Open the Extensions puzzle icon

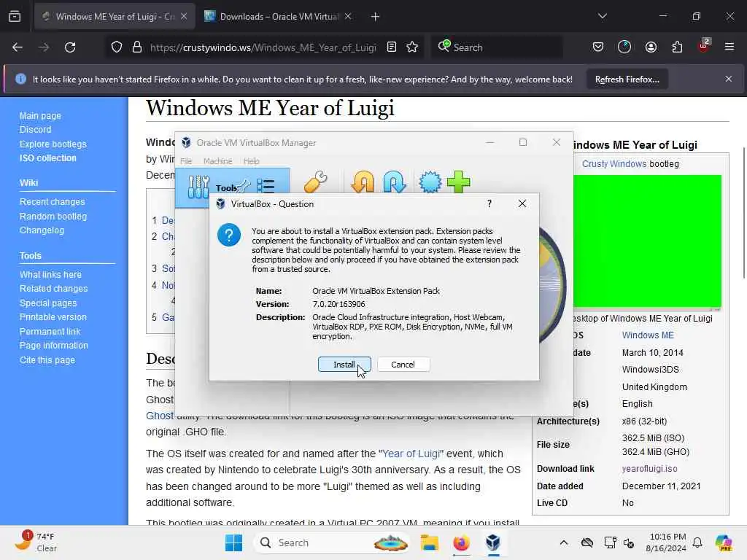677,47
